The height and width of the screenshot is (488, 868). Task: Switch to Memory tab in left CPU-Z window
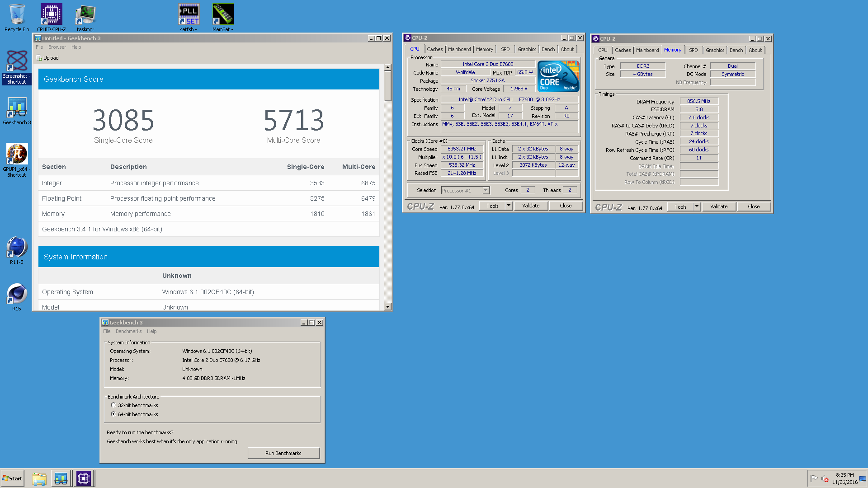click(484, 49)
